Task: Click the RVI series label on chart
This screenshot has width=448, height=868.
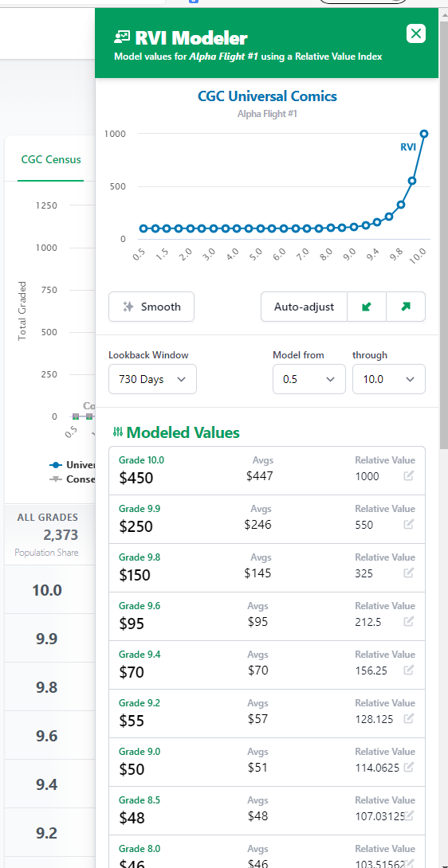Action: 408,147
